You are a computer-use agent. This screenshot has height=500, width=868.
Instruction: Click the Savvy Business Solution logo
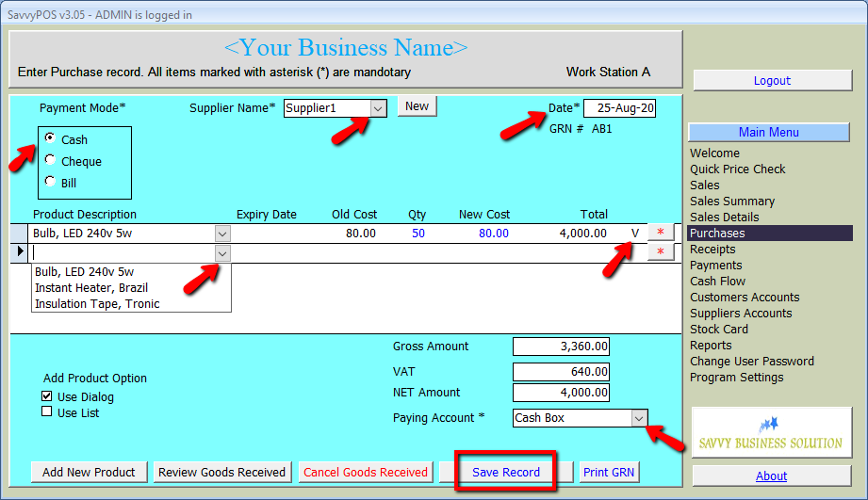(771, 432)
